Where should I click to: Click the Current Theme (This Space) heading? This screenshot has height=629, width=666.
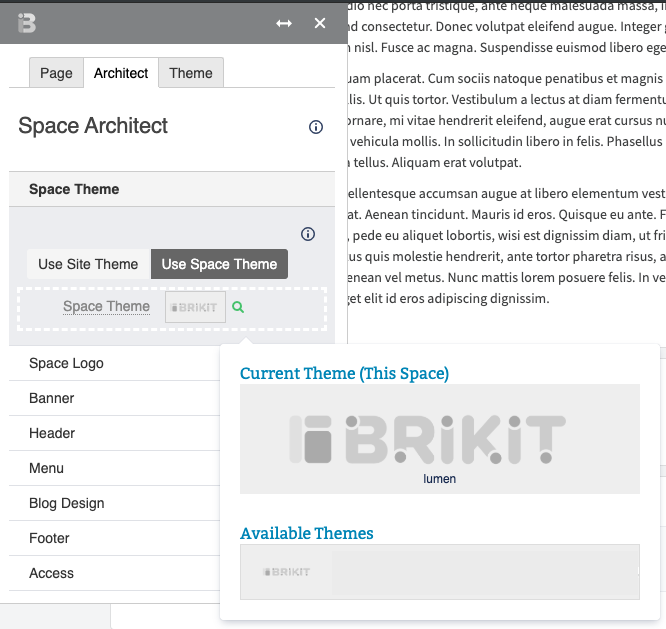pos(344,373)
